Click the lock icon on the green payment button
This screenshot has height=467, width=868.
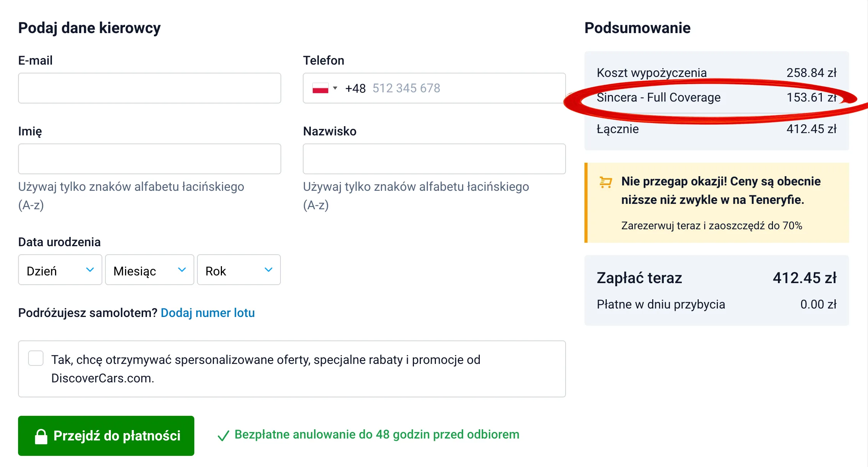coord(41,435)
